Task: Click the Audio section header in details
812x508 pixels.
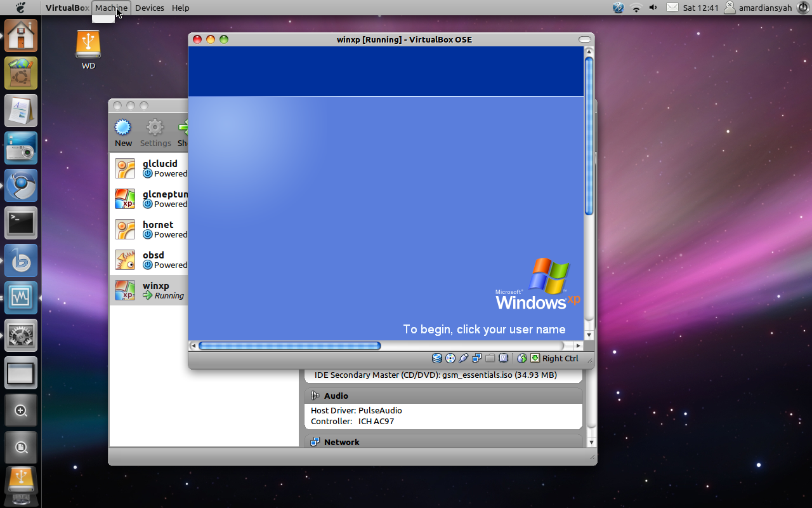Action: point(443,396)
